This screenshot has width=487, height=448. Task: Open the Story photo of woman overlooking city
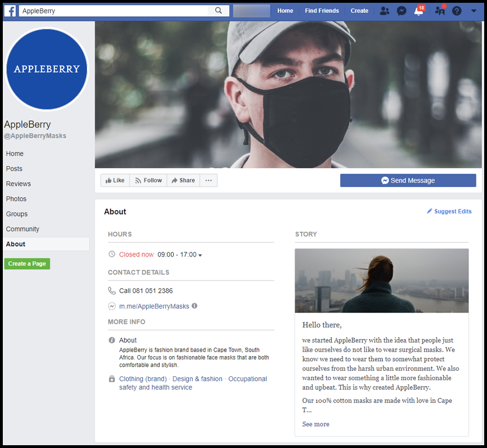pyautogui.click(x=382, y=281)
